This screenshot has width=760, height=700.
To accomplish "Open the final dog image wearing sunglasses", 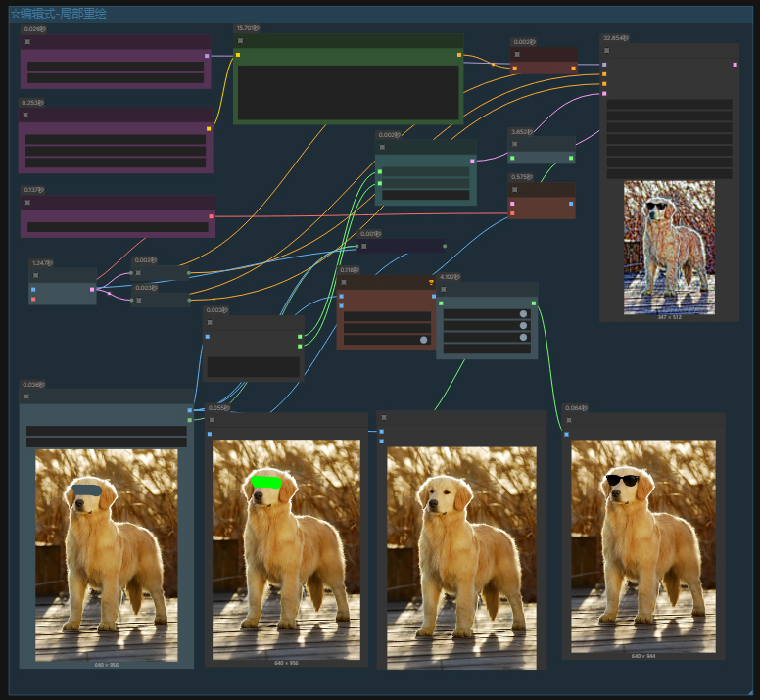I will tap(643, 546).
